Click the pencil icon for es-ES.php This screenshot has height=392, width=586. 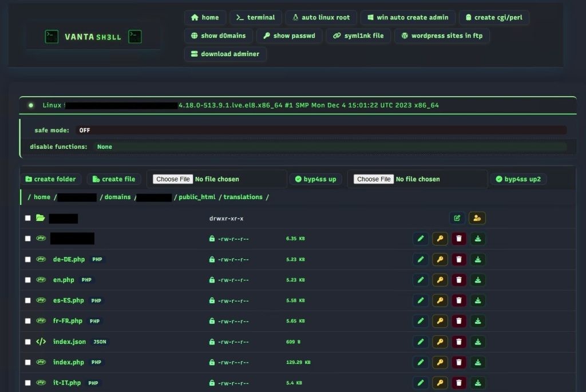point(421,300)
